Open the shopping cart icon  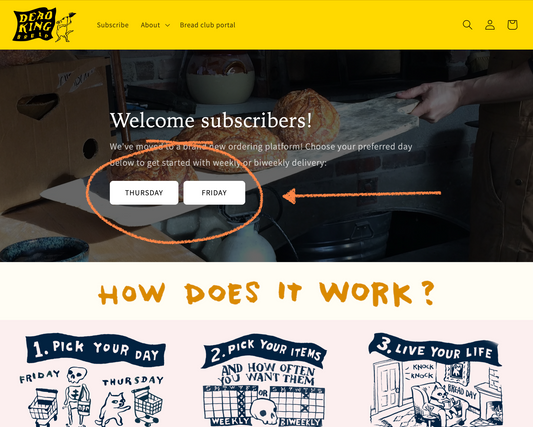[512, 25]
